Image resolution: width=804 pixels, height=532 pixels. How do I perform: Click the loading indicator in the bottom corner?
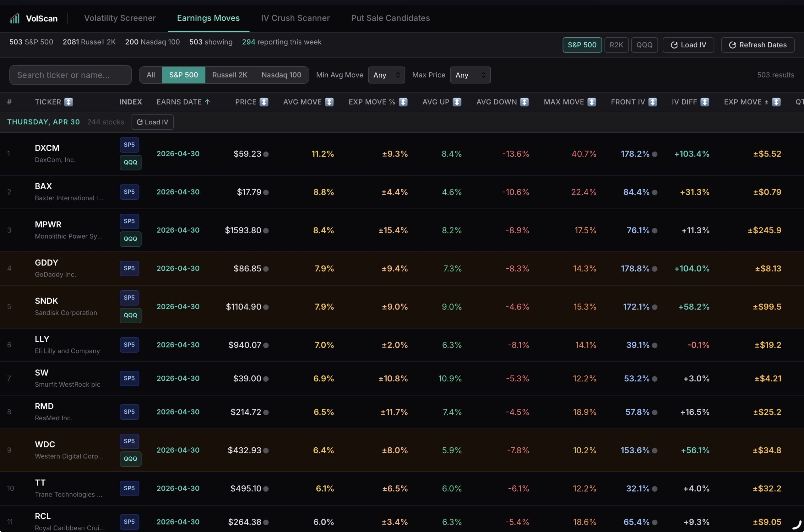tap(796, 524)
